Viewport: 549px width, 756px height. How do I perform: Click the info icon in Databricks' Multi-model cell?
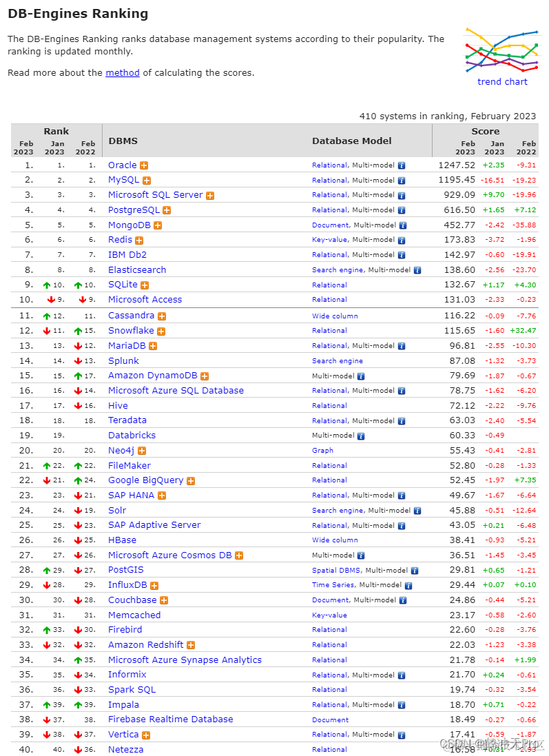pos(361,436)
